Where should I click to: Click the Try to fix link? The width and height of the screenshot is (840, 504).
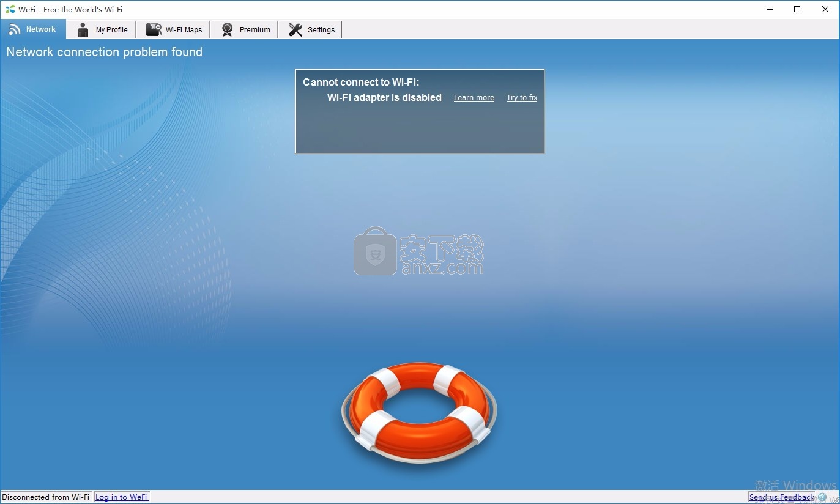522,98
